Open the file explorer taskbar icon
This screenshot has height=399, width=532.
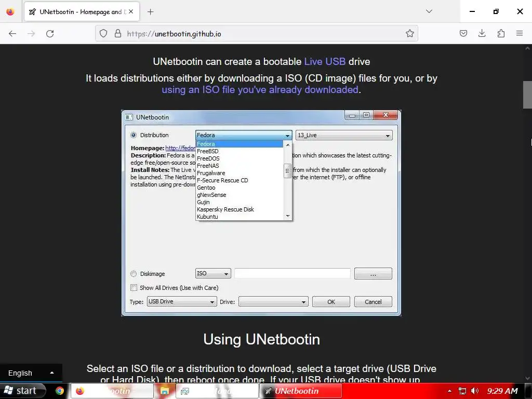coord(165,391)
